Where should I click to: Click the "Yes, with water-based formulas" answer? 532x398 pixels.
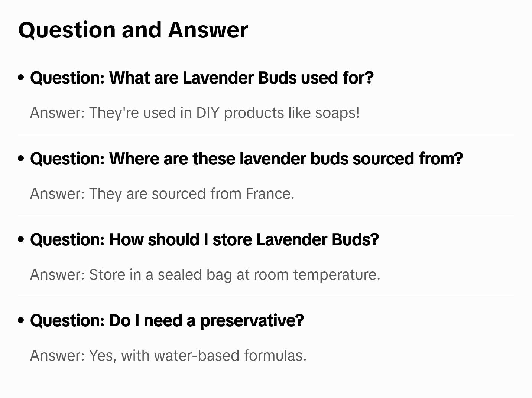coord(168,355)
